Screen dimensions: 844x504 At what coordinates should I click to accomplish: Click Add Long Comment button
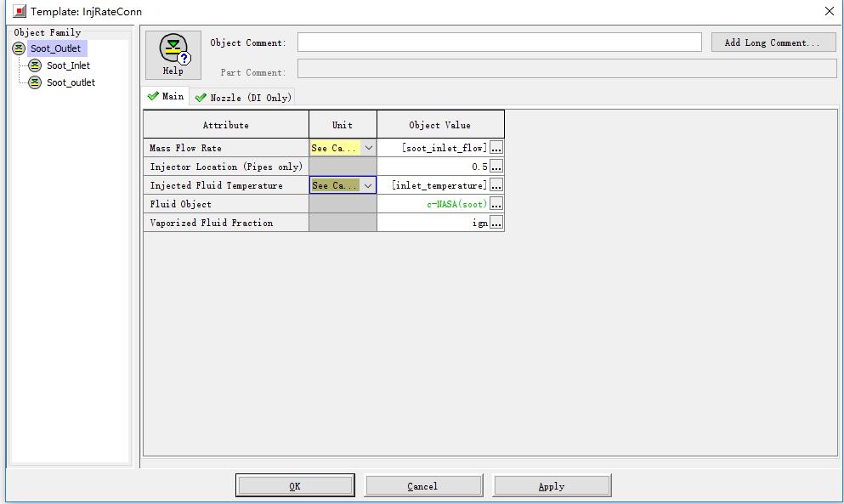click(773, 42)
